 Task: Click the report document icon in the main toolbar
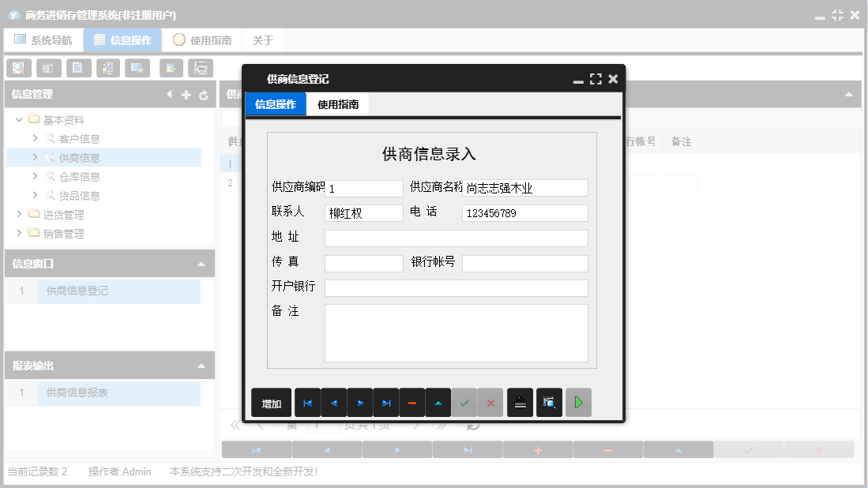coord(78,68)
